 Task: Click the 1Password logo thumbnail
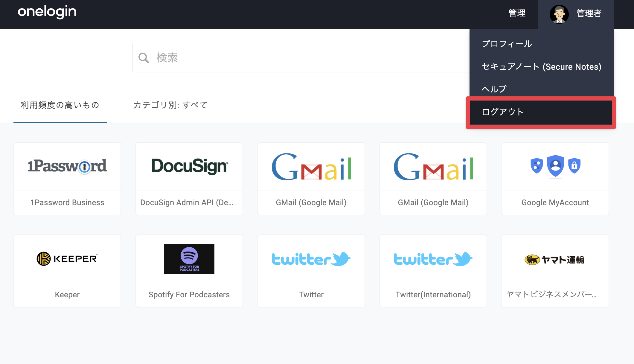(x=67, y=166)
